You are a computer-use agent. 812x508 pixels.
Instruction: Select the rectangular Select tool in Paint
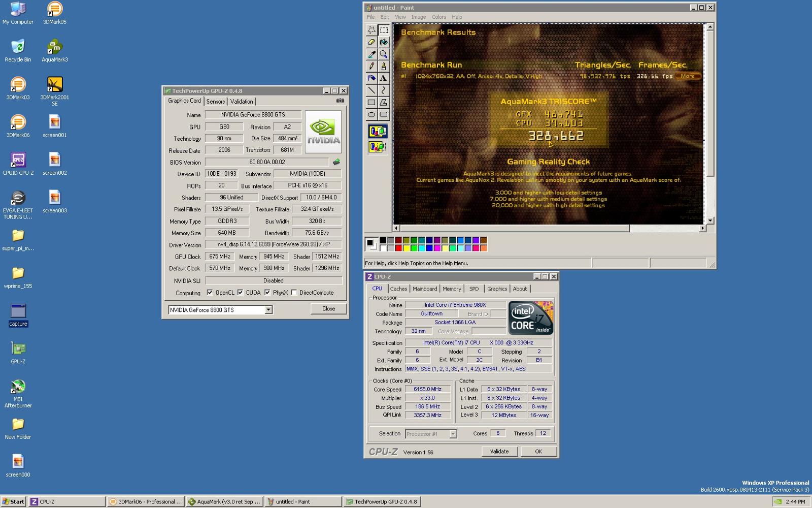[384, 30]
